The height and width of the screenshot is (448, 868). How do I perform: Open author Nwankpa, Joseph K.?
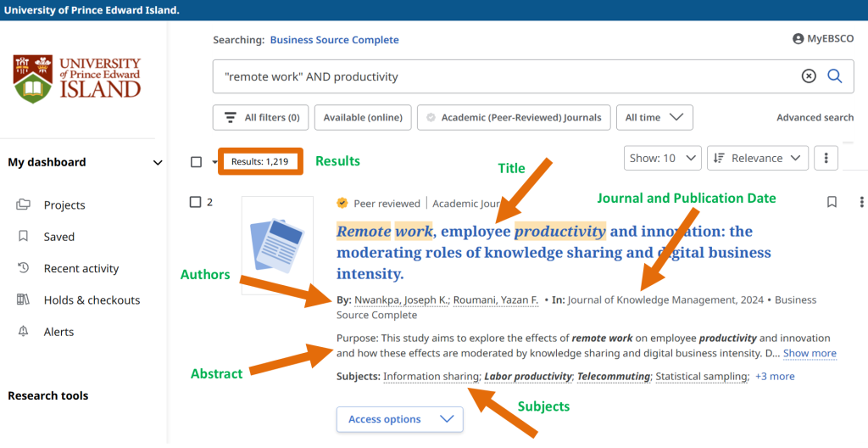[x=401, y=300]
